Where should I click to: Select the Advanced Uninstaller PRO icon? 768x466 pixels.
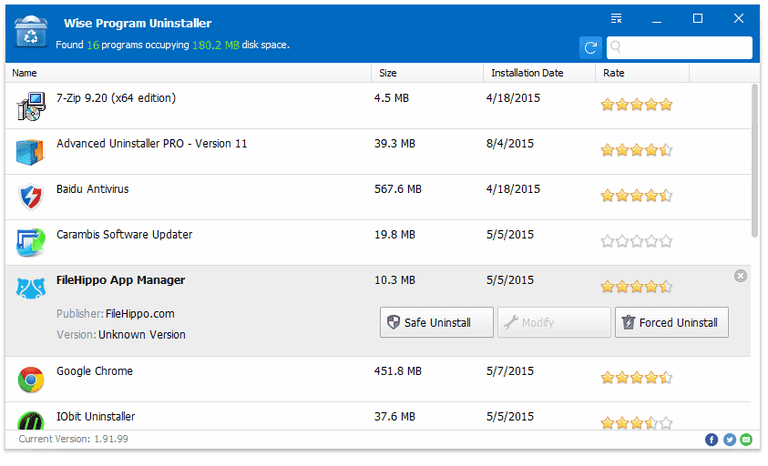pos(30,152)
